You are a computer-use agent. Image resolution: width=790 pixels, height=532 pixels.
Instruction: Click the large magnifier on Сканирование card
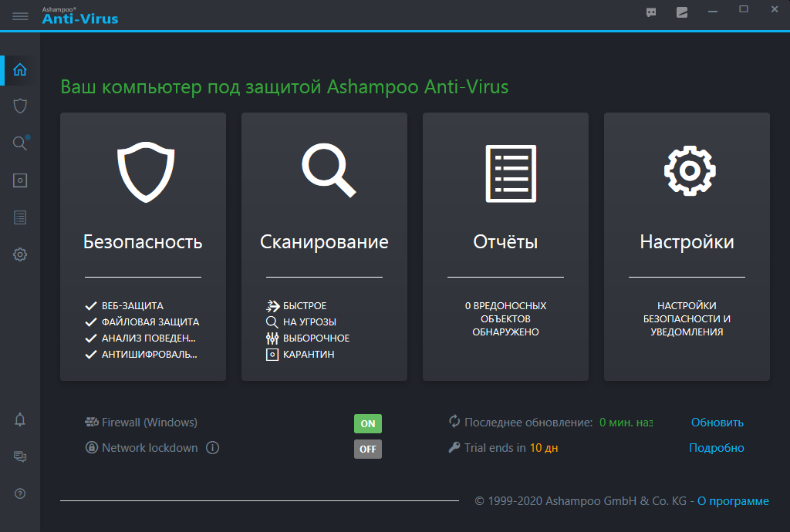[329, 170]
